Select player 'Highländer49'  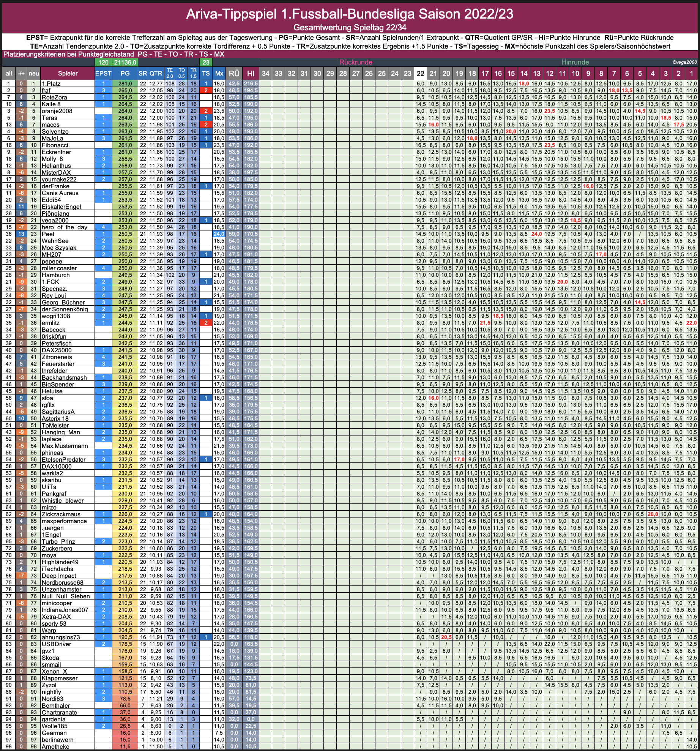[x=60, y=562]
